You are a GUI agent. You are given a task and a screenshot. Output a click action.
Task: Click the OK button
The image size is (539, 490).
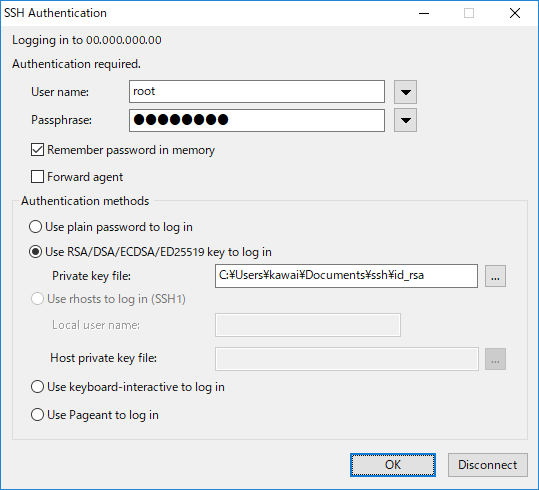point(393,465)
